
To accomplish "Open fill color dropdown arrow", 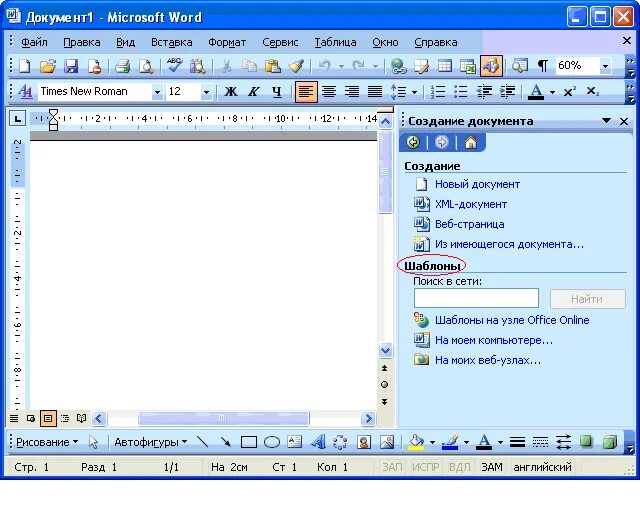I will pos(432,442).
